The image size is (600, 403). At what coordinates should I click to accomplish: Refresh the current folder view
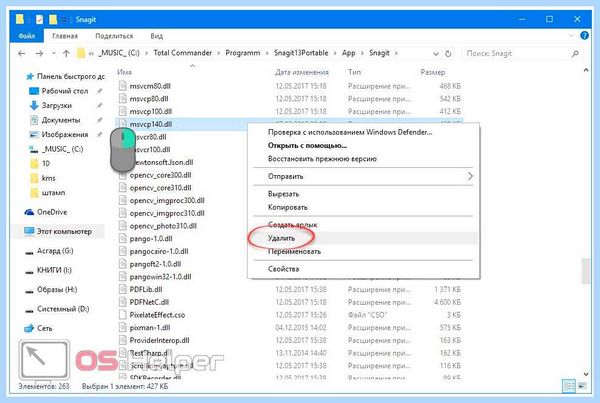(448, 54)
